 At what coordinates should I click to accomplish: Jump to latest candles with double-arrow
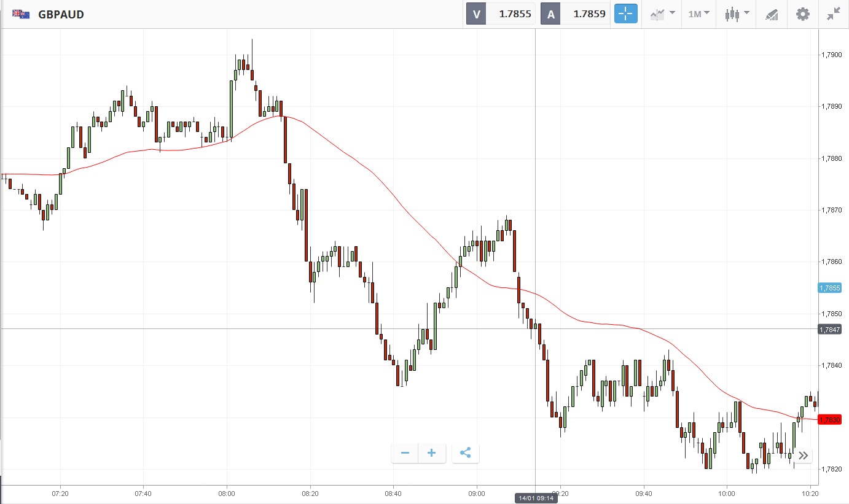pyautogui.click(x=803, y=456)
